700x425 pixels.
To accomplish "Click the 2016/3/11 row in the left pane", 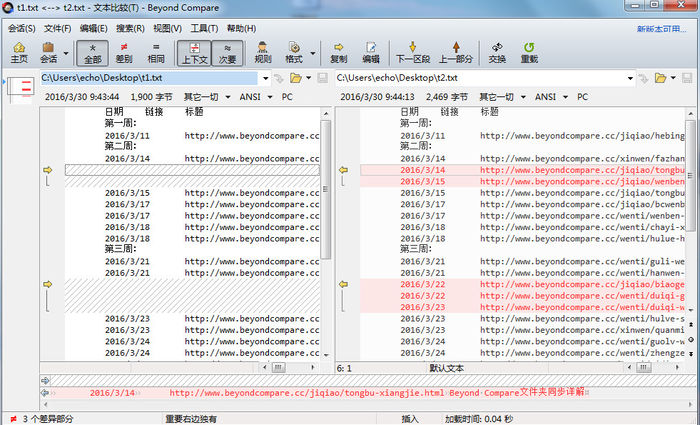I will pos(192,136).
